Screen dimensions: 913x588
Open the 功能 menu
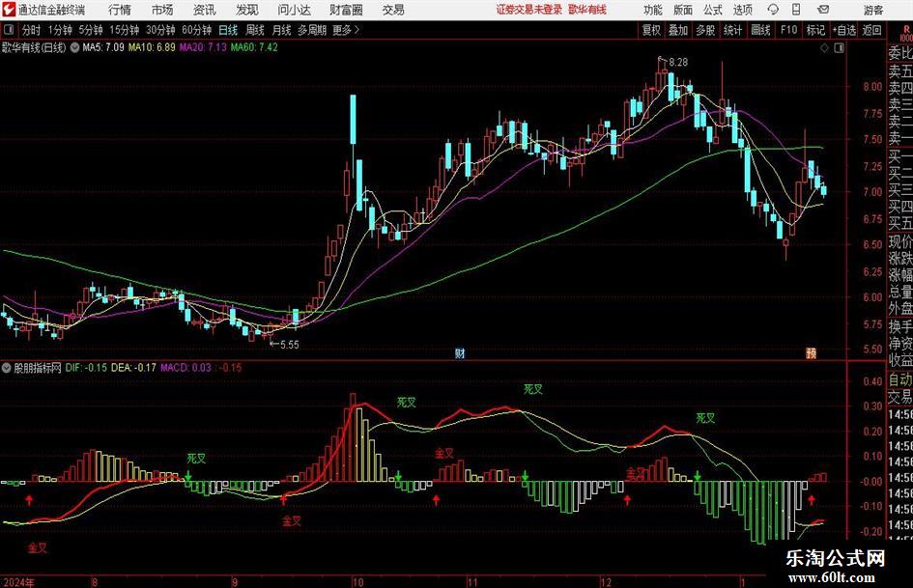pos(653,10)
